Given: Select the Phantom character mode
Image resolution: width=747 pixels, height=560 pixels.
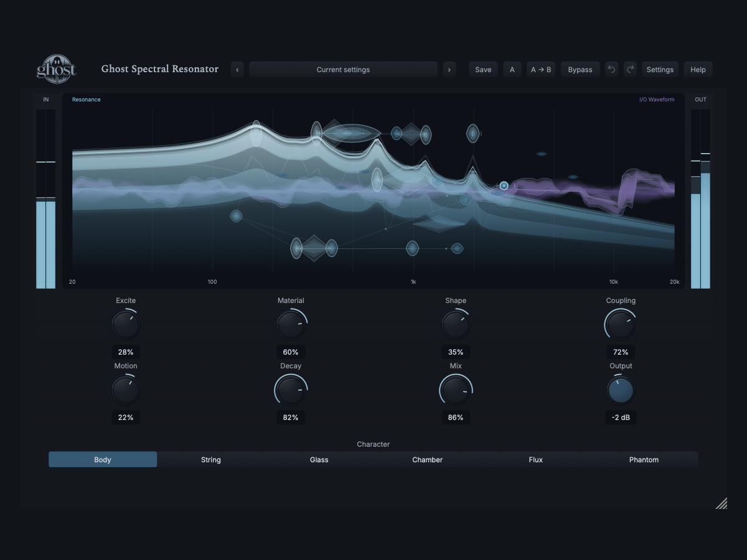Looking at the screenshot, I should pos(644,460).
